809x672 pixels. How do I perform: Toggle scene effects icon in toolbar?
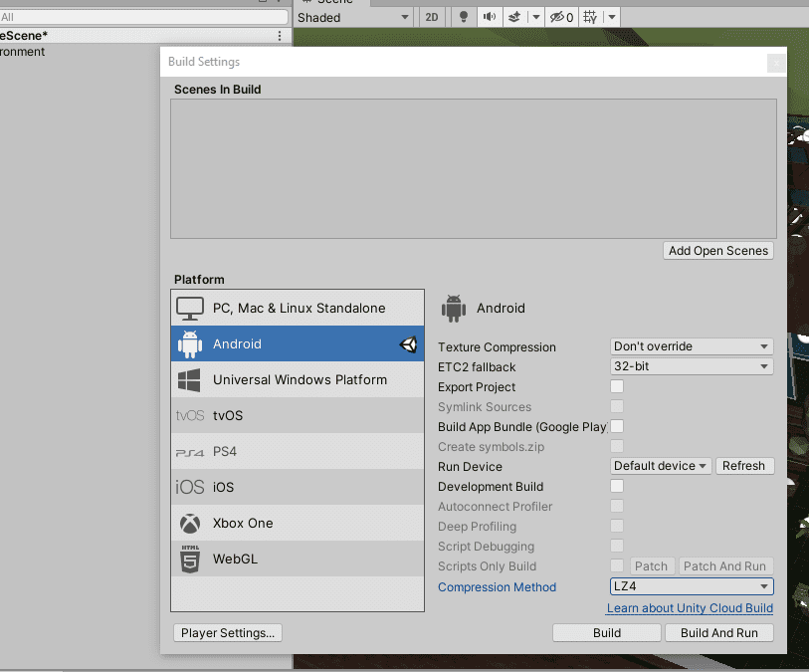pos(514,17)
